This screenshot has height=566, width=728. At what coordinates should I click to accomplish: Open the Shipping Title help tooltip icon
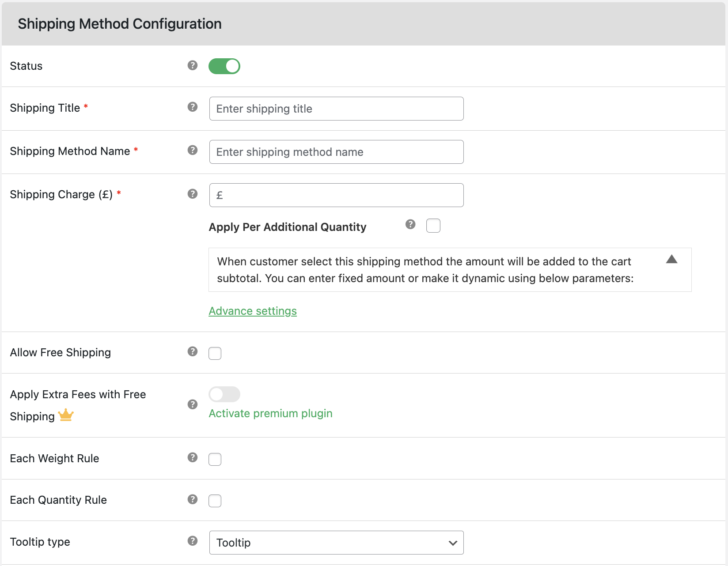[192, 107]
